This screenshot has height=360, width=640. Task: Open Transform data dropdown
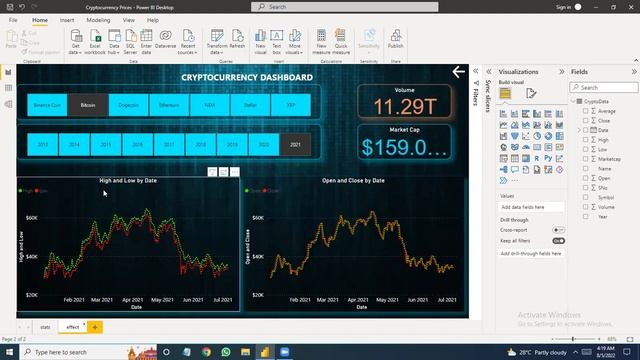[217, 42]
